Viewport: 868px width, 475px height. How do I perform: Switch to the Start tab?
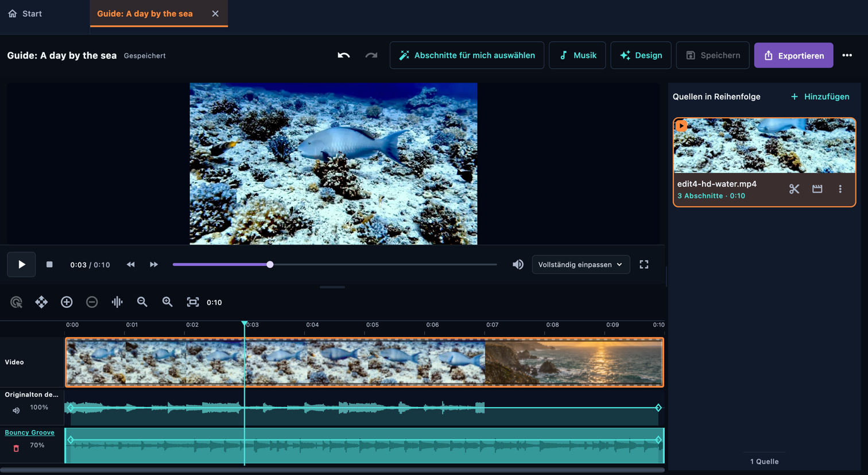tap(25, 14)
